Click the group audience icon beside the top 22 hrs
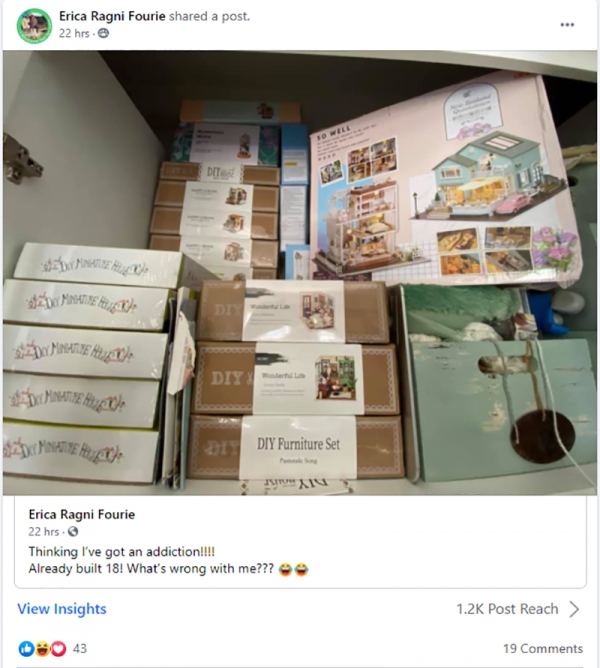Screen dimensions: 600x668 103,33
